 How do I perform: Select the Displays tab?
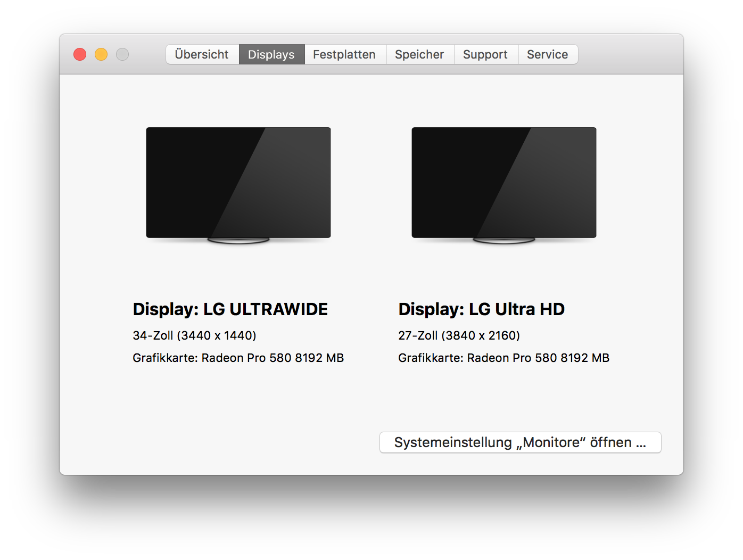coord(271,54)
